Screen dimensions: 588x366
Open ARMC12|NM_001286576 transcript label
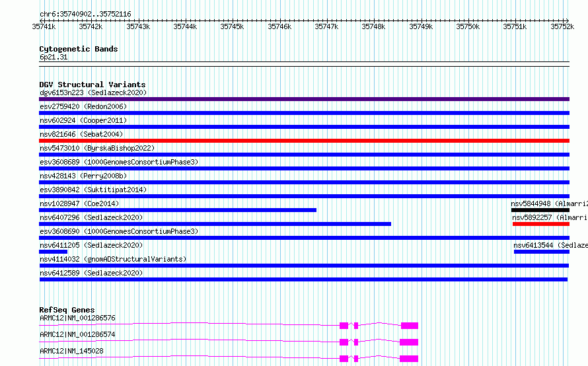click(77, 318)
